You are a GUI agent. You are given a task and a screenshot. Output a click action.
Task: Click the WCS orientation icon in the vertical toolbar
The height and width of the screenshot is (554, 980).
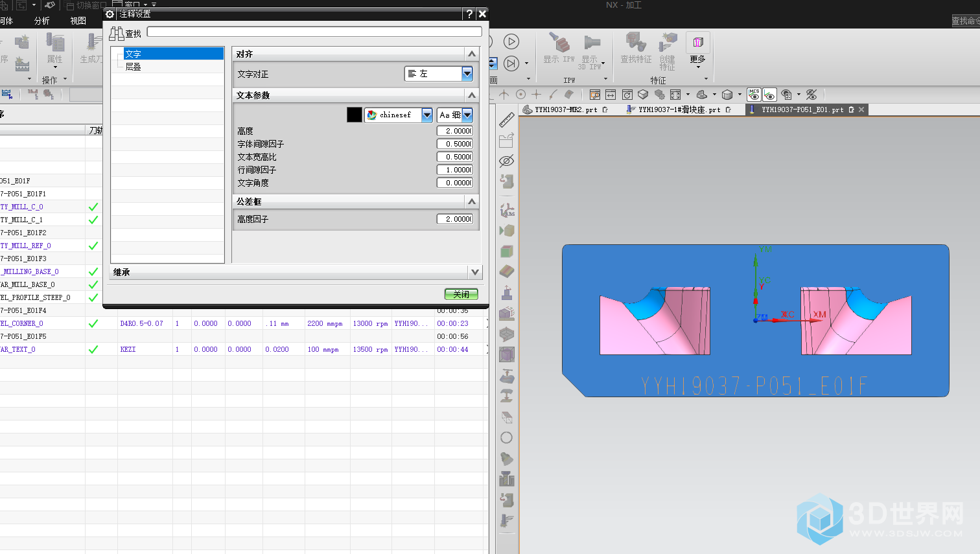[x=507, y=210]
